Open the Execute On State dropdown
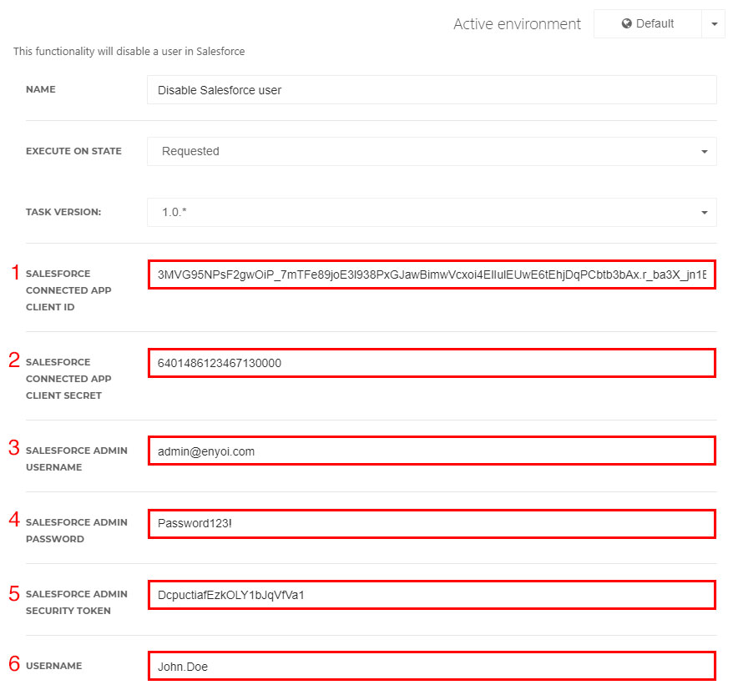733x700 pixels. [432, 151]
